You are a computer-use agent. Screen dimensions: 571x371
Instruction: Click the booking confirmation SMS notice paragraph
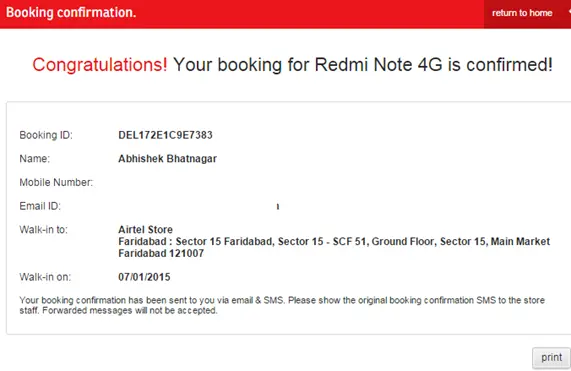click(282, 305)
